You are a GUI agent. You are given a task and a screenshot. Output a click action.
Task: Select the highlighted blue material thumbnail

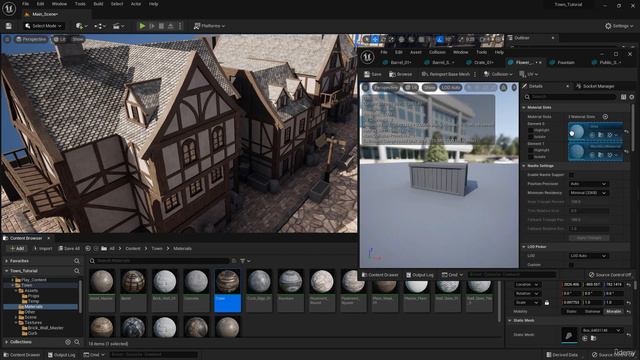tap(227, 291)
